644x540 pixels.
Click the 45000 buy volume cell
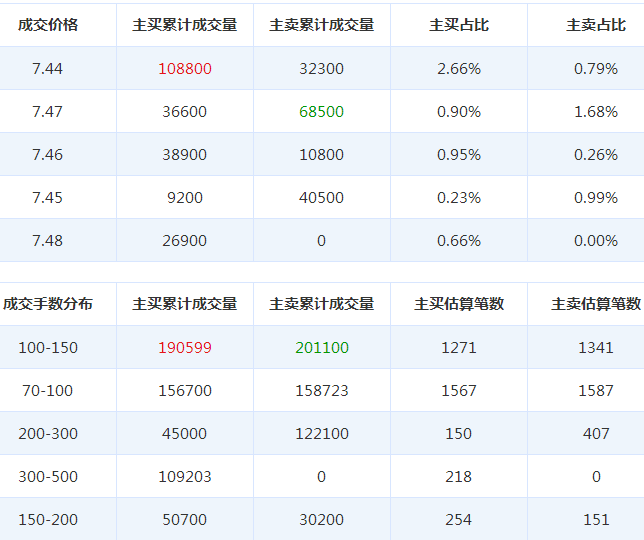coord(185,434)
